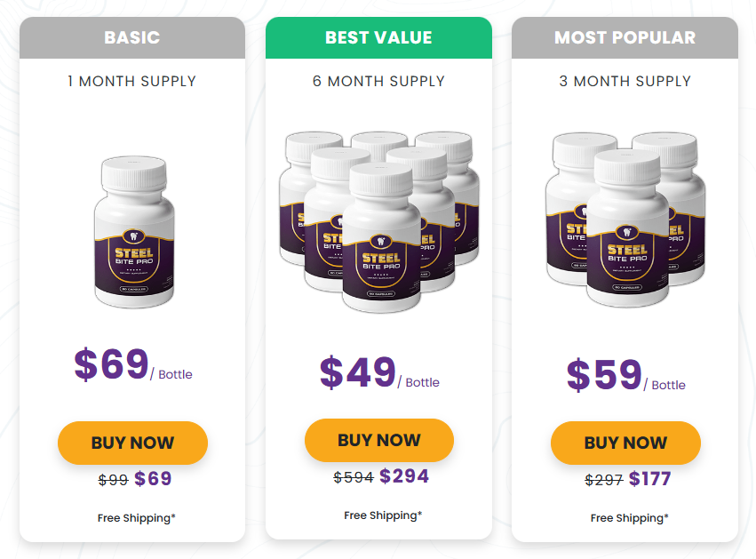Select the green BEST VALUE header
Image resolution: width=756 pixels, height=559 pixels.
click(378, 37)
